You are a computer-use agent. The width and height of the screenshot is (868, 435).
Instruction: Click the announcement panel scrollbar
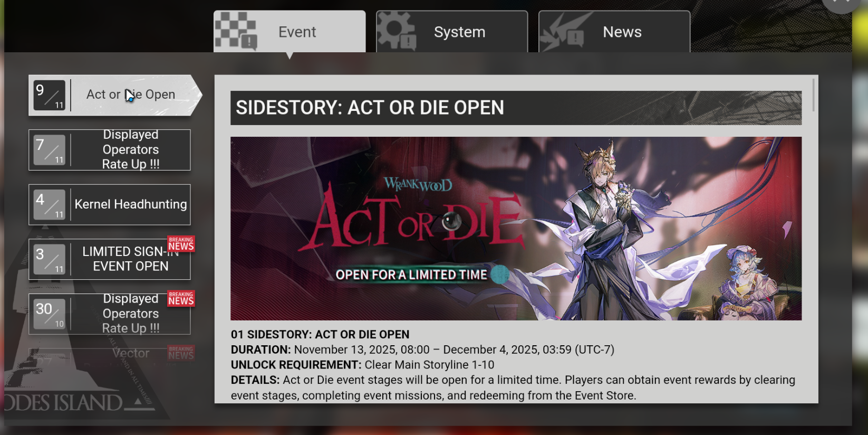point(814,95)
